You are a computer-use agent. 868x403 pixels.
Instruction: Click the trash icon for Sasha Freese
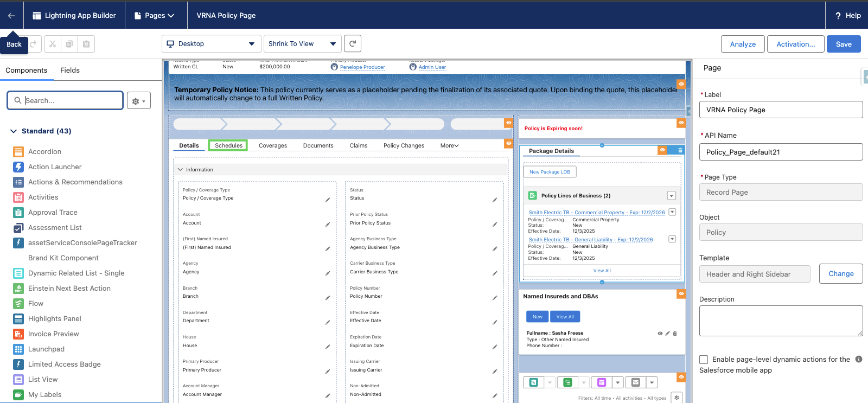[x=675, y=334]
